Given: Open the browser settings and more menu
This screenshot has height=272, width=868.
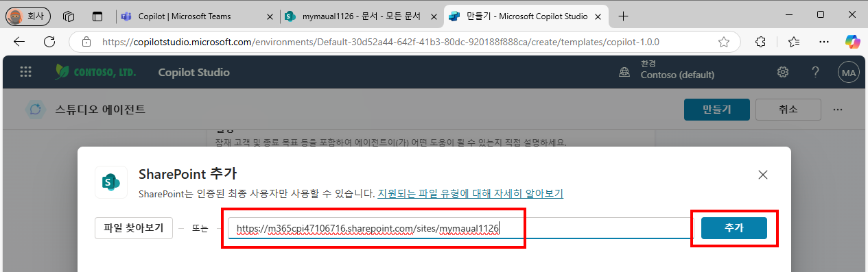Looking at the screenshot, I should (824, 42).
